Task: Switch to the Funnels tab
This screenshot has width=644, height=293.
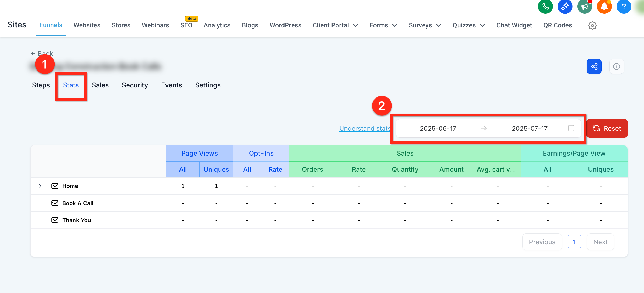Action: click(51, 25)
